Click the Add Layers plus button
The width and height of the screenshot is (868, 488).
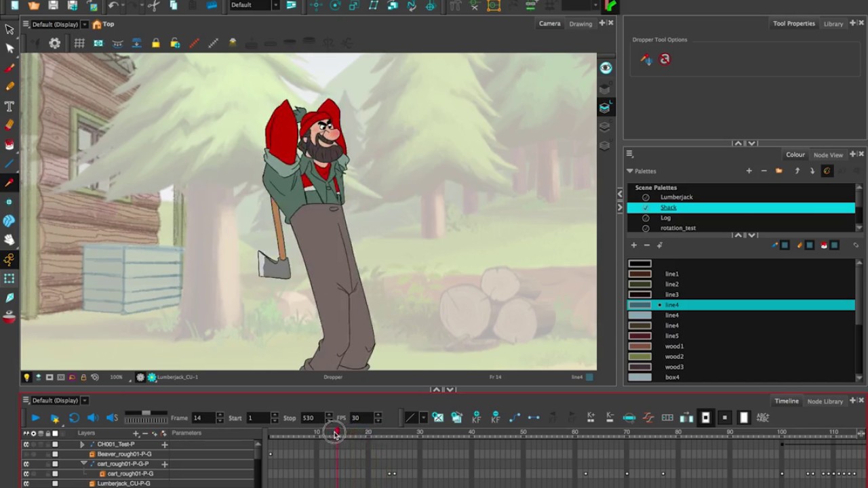coord(136,433)
